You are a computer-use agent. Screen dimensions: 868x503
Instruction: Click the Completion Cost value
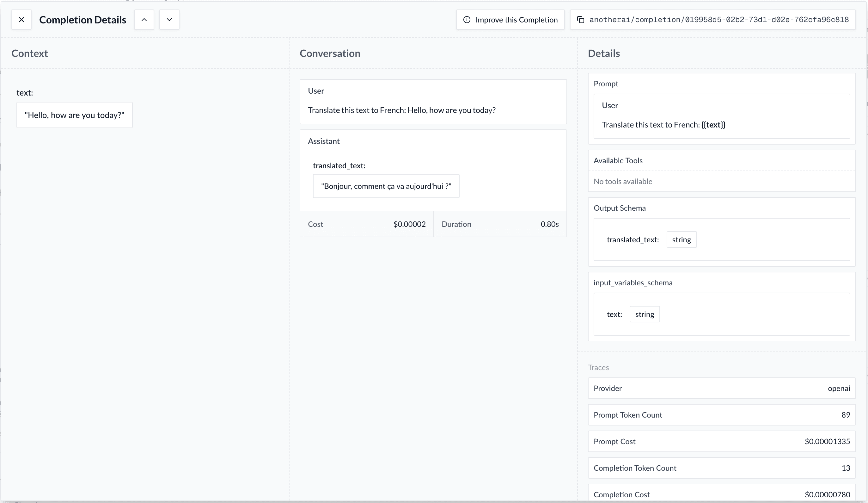point(826,494)
